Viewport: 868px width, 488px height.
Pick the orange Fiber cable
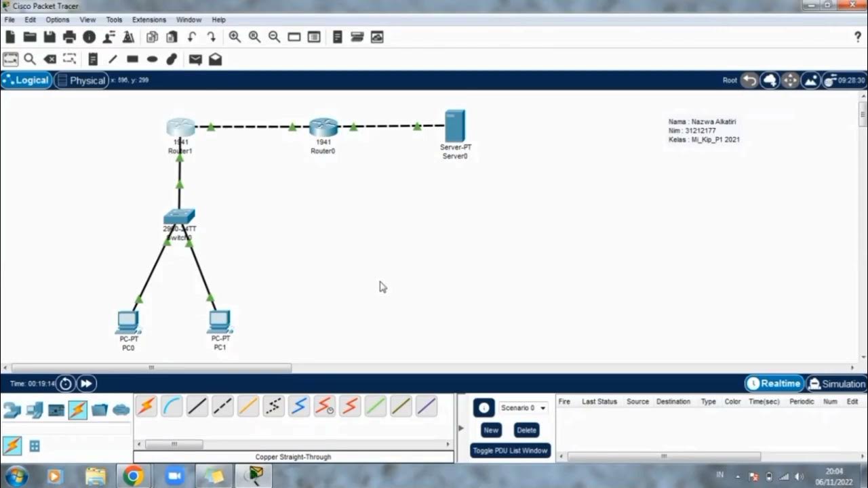coord(248,406)
